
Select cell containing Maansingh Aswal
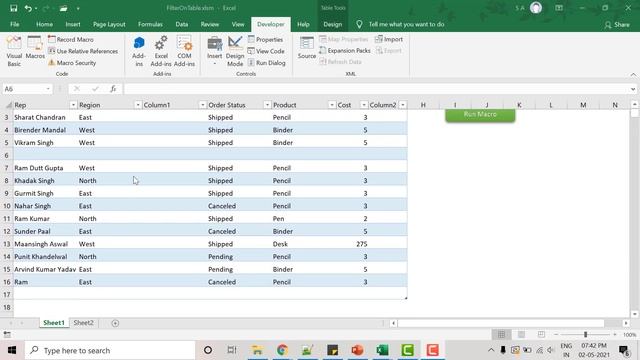45,244
